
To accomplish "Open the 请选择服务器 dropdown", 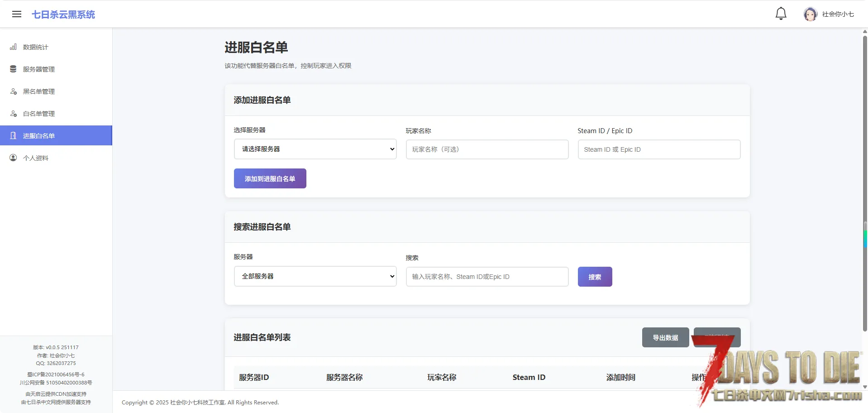I will pos(315,149).
